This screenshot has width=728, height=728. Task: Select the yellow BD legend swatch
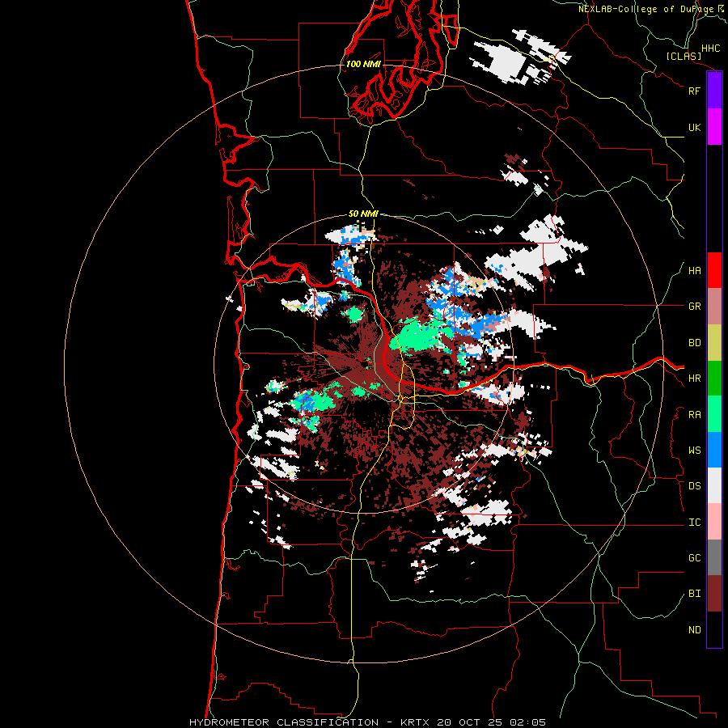(714, 342)
